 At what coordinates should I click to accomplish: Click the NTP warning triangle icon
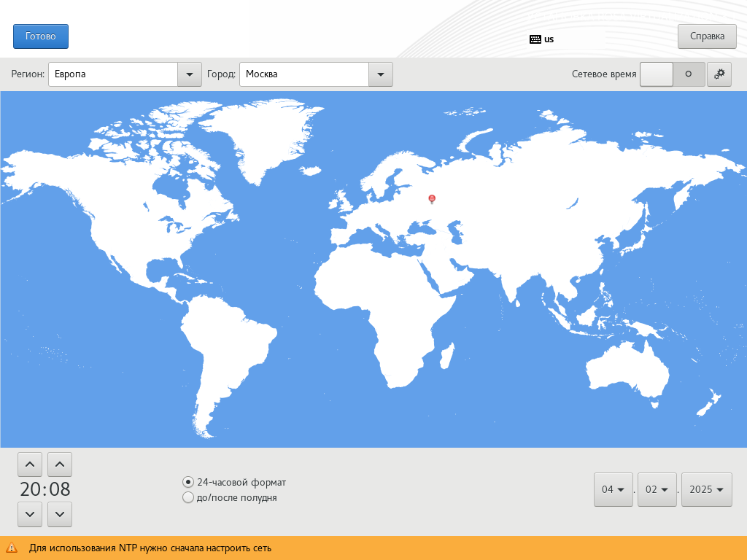12,548
